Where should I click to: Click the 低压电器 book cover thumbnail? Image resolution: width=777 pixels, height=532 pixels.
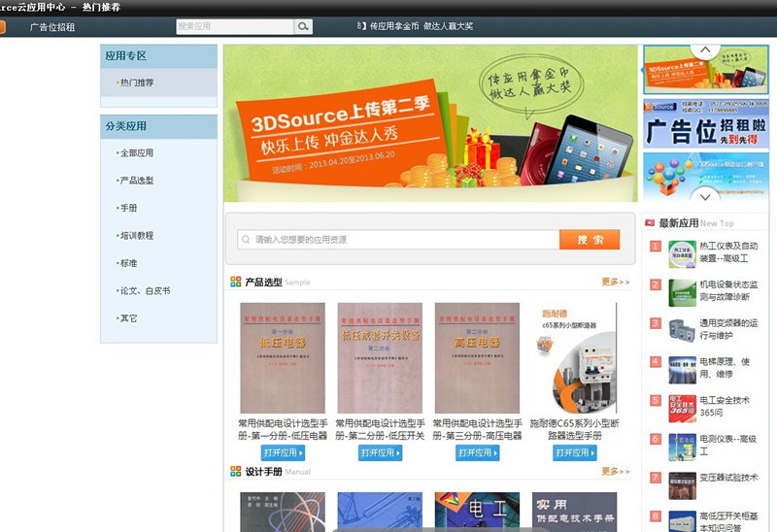283,358
